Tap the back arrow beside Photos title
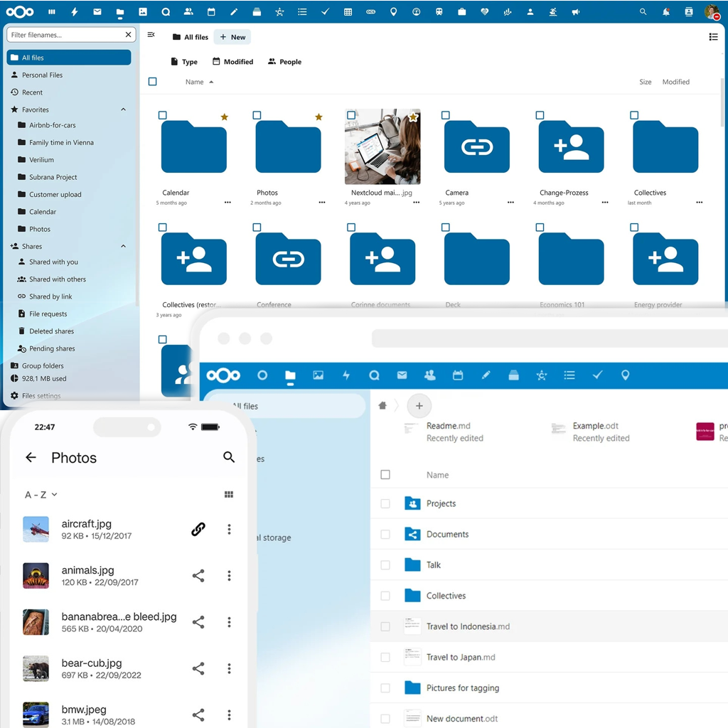The height and width of the screenshot is (728, 728). 31,457
